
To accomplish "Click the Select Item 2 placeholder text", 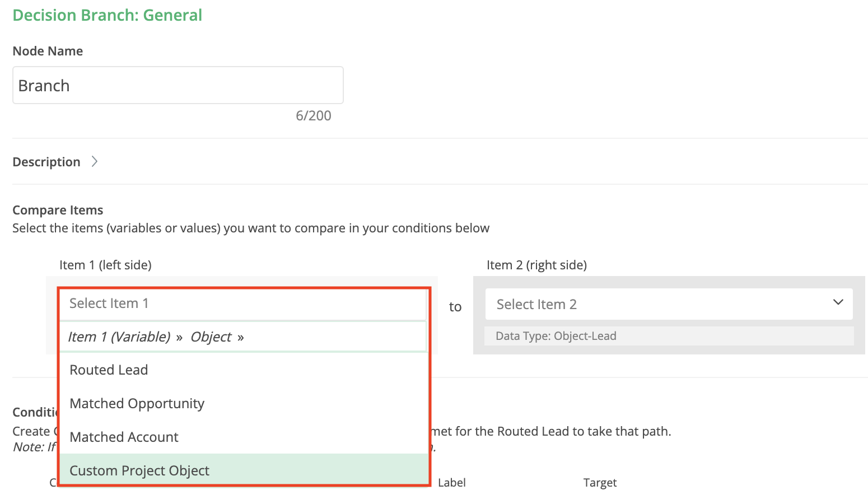I will 536,304.
